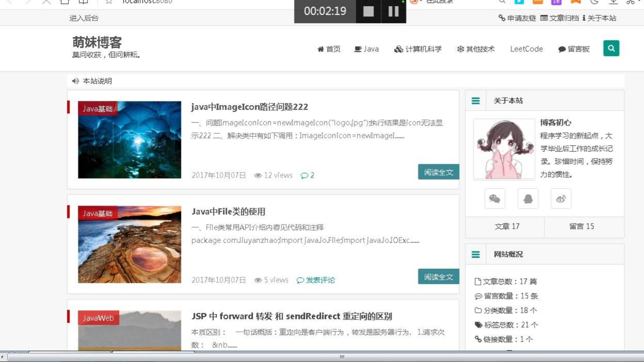Open the QQ social icon

pyautogui.click(x=528, y=199)
